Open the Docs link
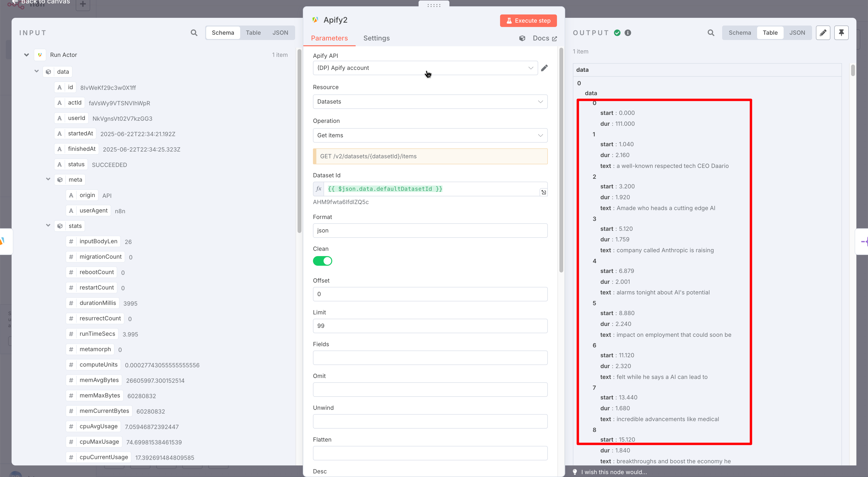 (x=544, y=38)
